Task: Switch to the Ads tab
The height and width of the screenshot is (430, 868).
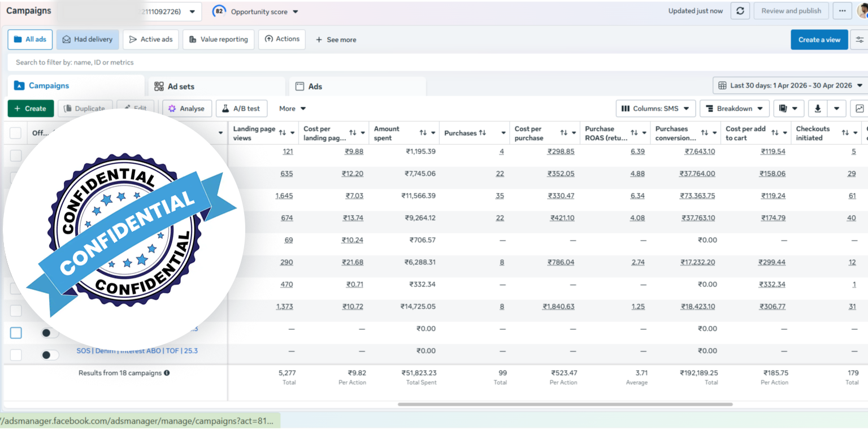Action: (357, 86)
